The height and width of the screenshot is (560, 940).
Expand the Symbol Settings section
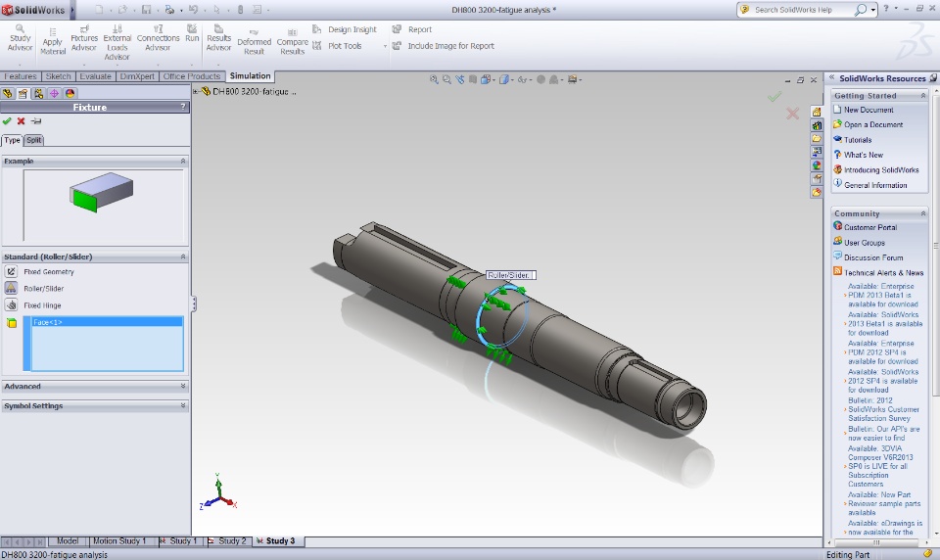pos(183,406)
